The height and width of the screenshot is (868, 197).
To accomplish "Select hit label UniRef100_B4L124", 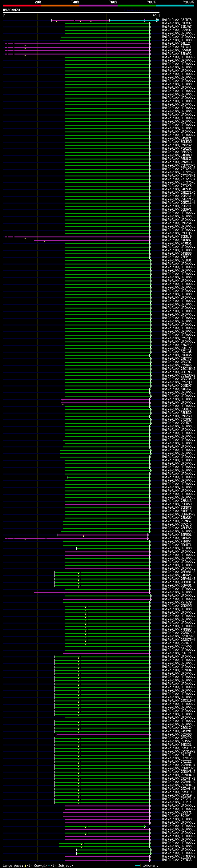I will (x=177, y=43).
